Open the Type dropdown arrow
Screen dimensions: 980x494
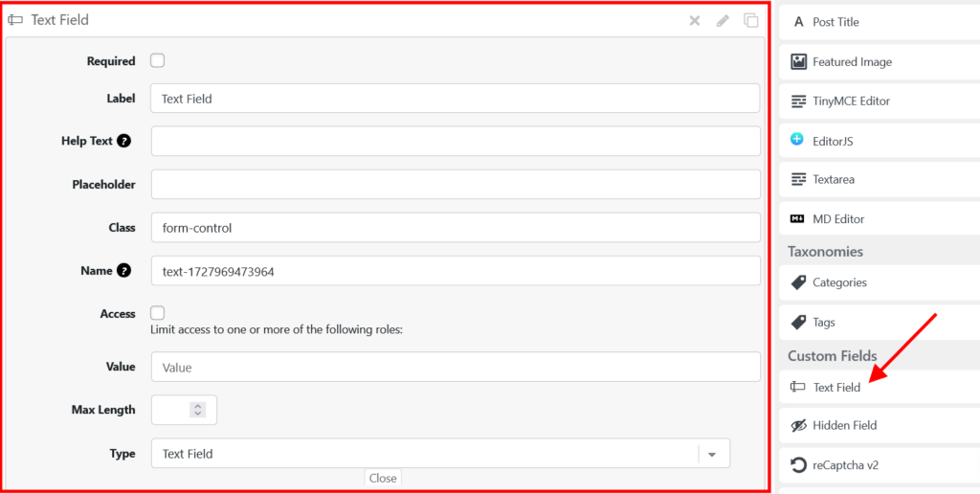[x=712, y=454]
